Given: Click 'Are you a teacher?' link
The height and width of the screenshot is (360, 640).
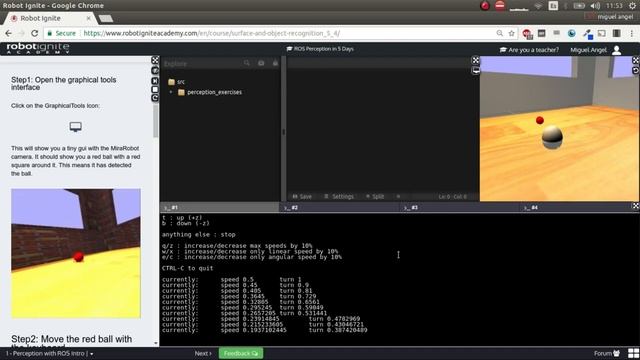Looking at the screenshot, I should pyautogui.click(x=529, y=50).
